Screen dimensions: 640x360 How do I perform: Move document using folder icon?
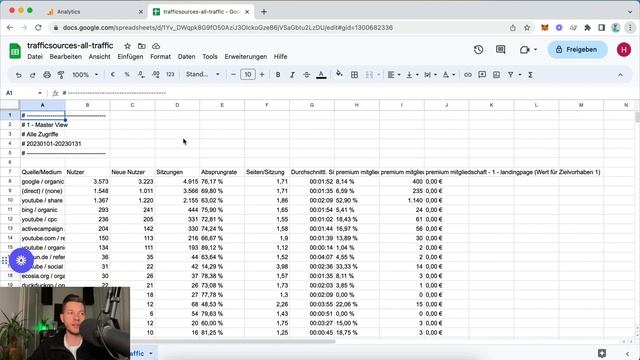[142, 46]
